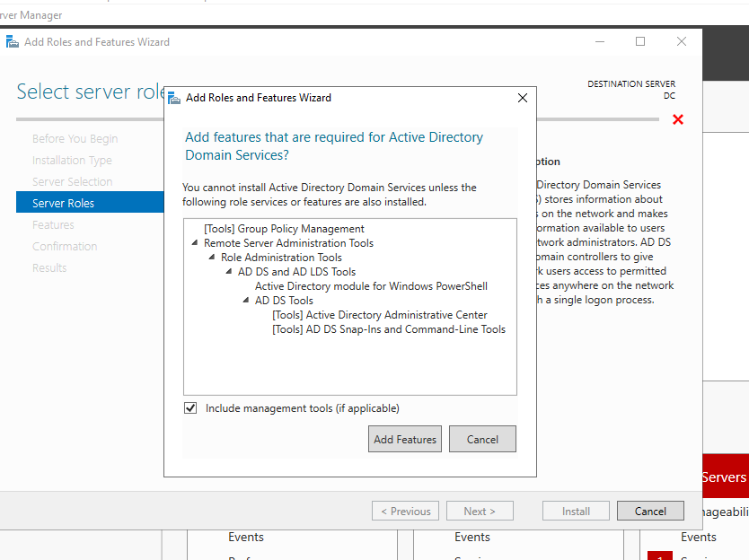
Task: Click the Include management tools label text
Action: pos(303,408)
